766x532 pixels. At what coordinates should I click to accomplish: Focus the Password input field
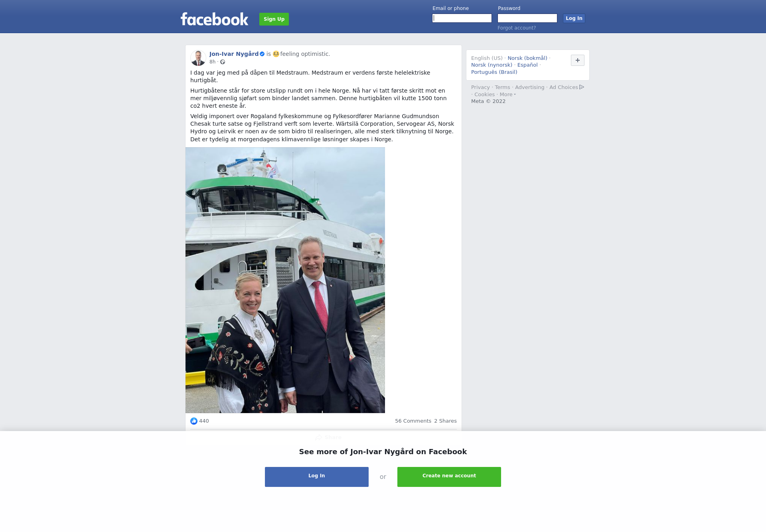527,18
